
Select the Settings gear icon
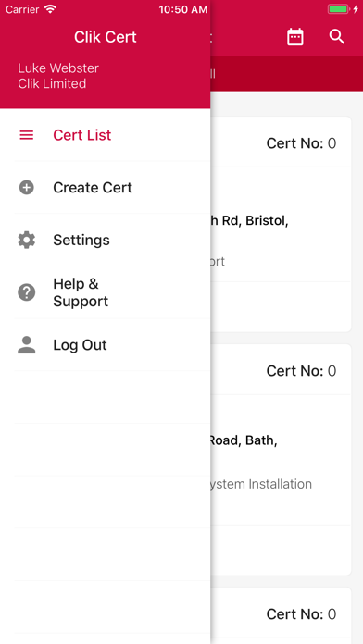[x=27, y=240]
